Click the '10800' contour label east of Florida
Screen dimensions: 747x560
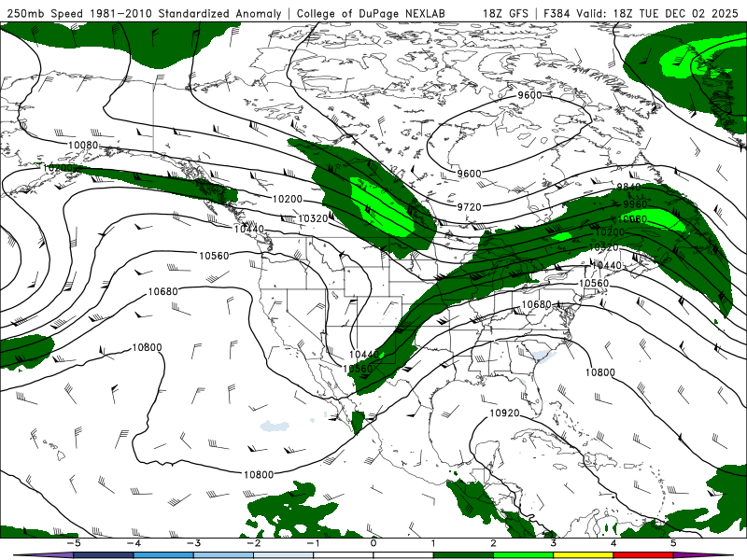tap(600, 372)
